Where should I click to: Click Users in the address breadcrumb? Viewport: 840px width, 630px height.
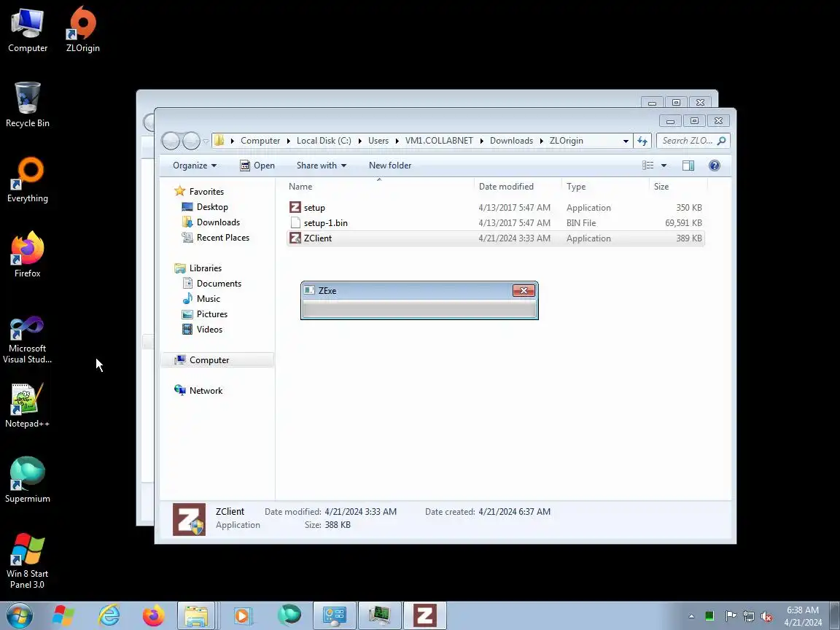click(378, 141)
